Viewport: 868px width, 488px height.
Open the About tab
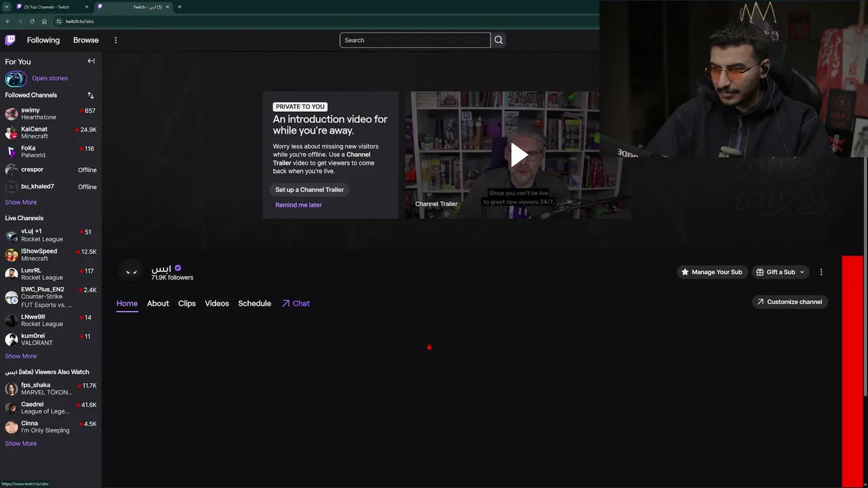pyautogui.click(x=158, y=304)
